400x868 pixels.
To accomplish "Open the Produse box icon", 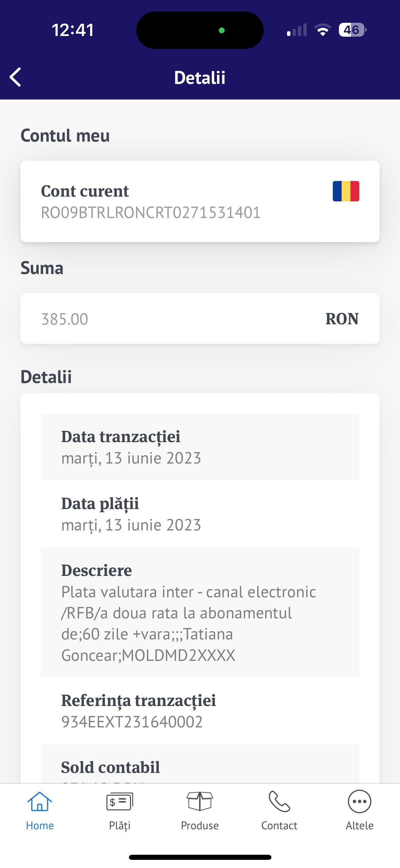I will [200, 801].
